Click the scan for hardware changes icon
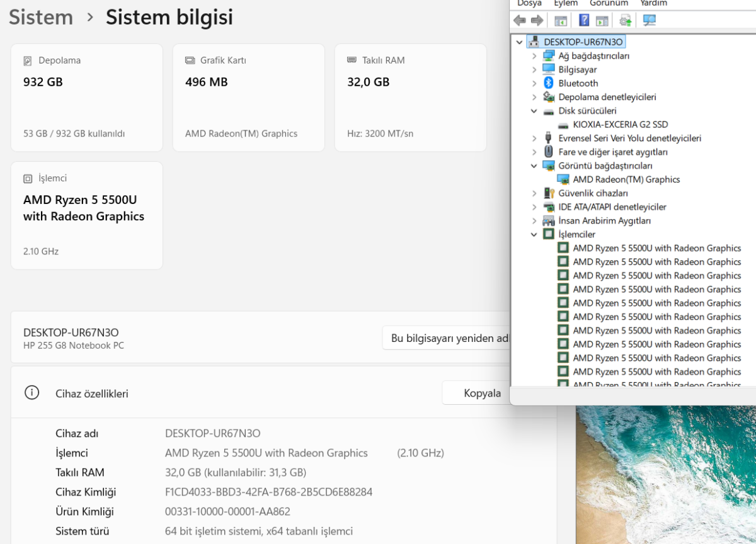 point(649,21)
